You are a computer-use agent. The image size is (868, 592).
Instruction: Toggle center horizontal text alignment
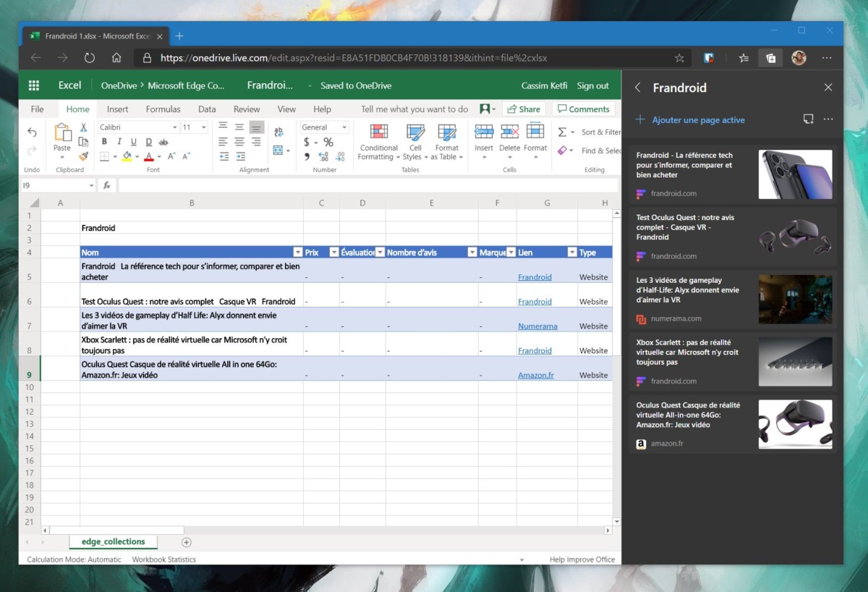coord(239,142)
